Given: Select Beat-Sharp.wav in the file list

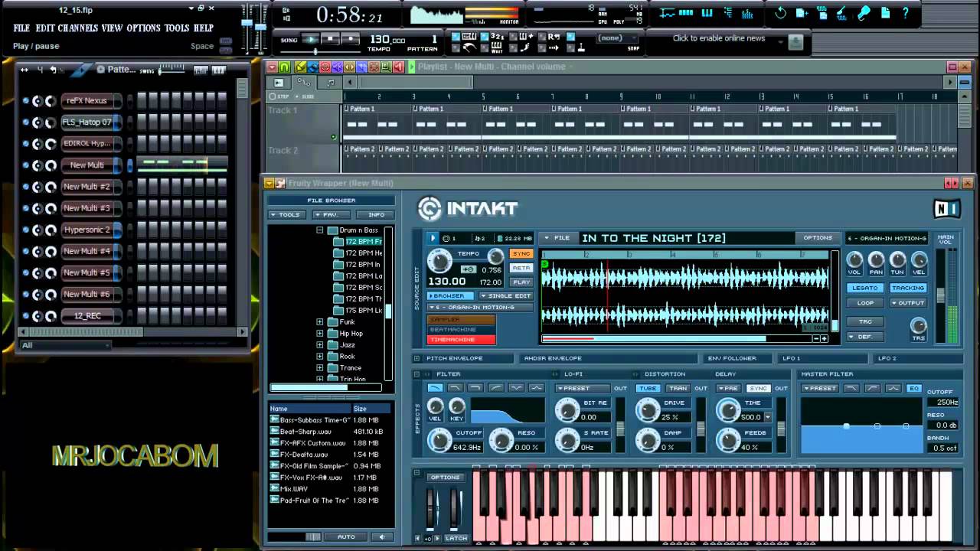Looking at the screenshot, I should (x=330, y=432).
